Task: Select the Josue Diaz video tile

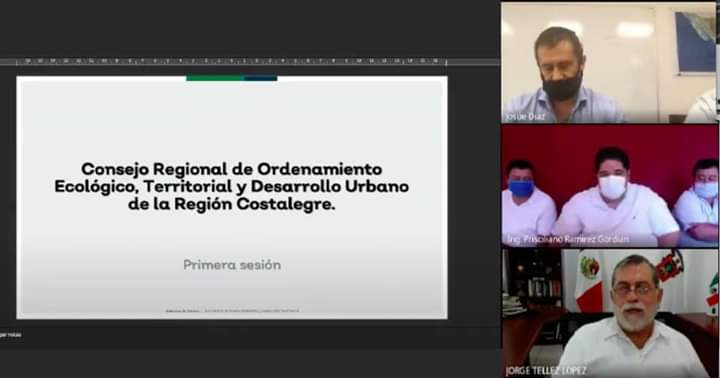Action: click(609, 63)
